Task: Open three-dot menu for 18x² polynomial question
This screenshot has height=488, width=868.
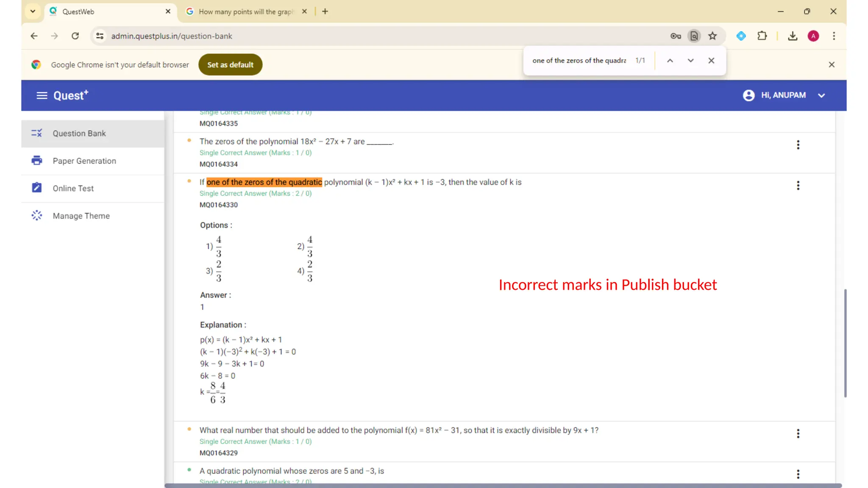Action: (x=798, y=145)
